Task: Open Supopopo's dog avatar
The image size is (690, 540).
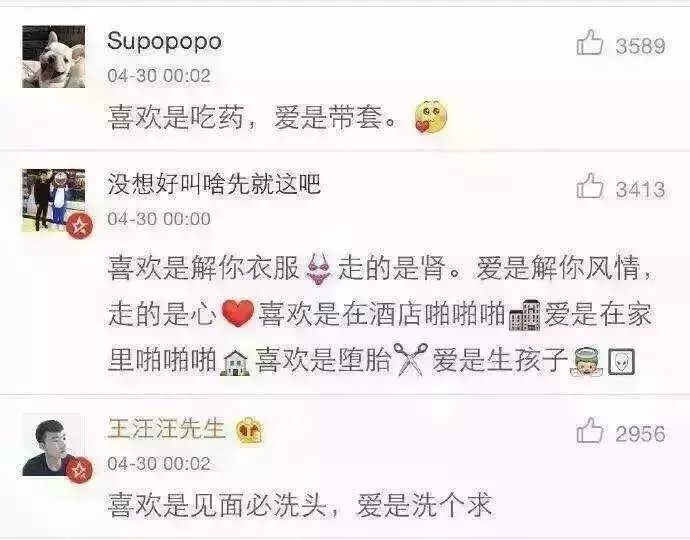Action: [x=54, y=56]
